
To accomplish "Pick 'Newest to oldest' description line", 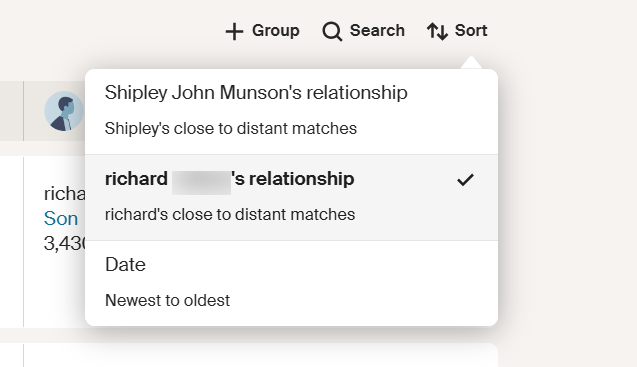I will (167, 301).
